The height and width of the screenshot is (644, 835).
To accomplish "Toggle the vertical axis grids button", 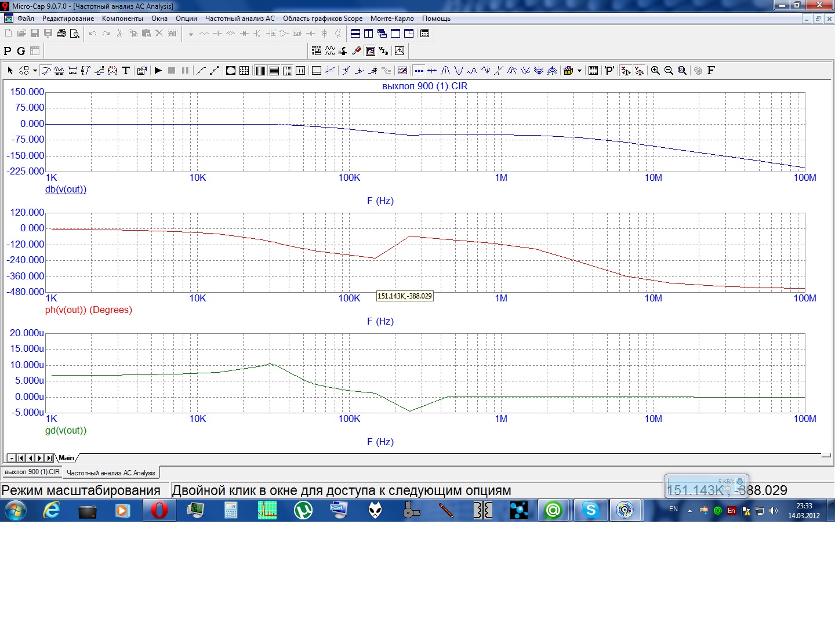I will [x=260, y=71].
